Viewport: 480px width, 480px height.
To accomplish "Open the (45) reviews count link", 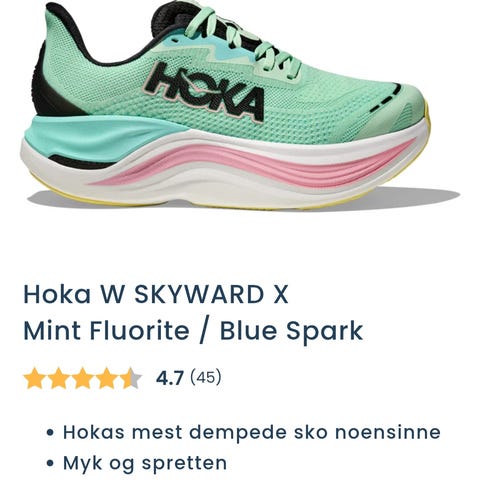I will coord(205,378).
